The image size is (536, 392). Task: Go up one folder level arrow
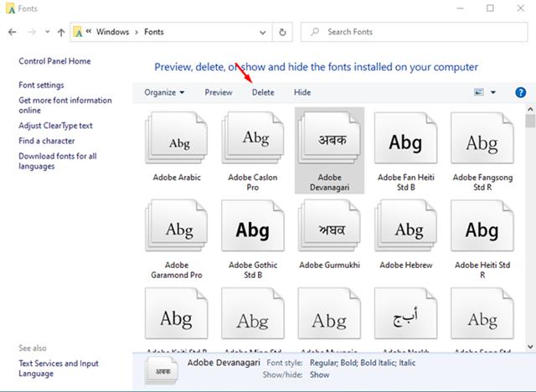[61, 32]
